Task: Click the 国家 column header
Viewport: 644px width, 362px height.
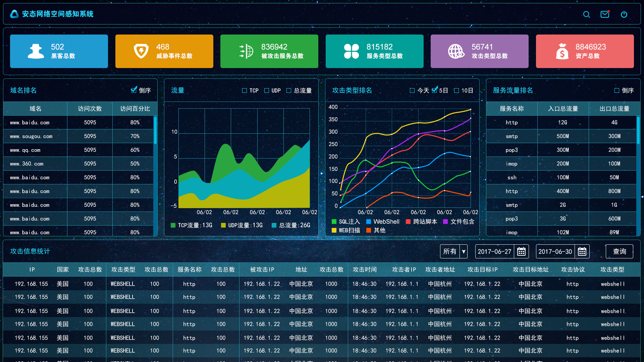Action: [x=63, y=269]
